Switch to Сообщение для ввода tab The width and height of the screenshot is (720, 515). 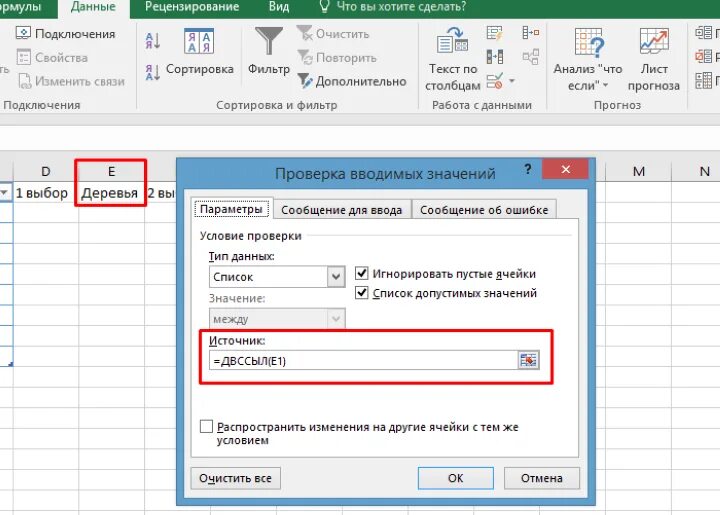[342, 210]
